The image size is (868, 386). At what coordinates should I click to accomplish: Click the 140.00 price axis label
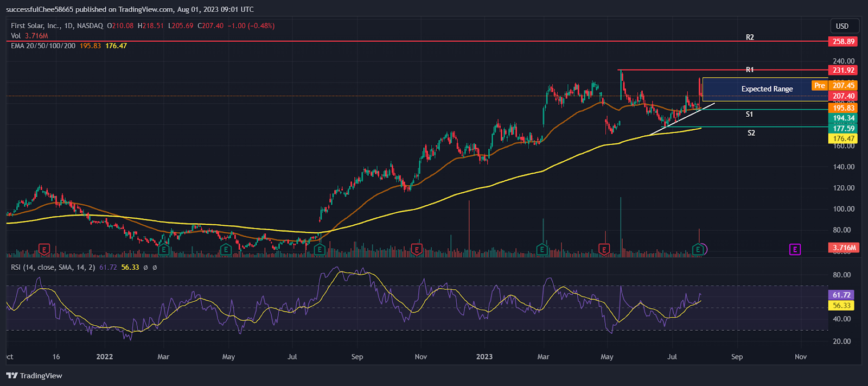click(x=844, y=167)
